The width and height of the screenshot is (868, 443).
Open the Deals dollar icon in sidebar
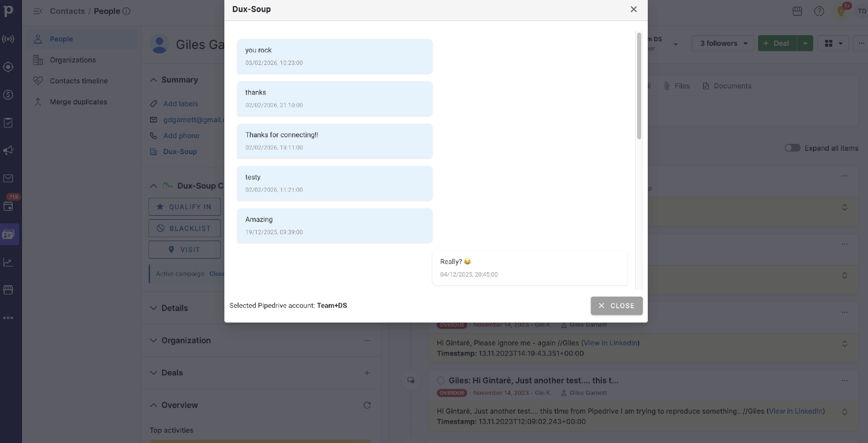coord(8,95)
